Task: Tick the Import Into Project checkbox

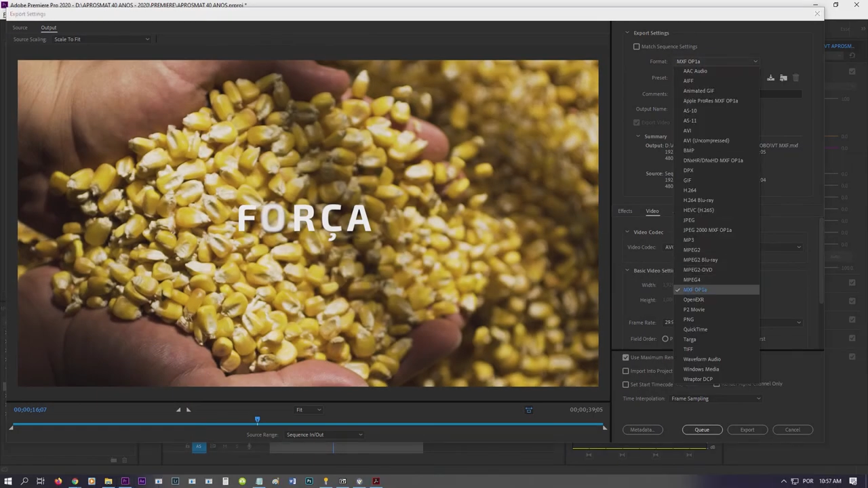Action: tap(626, 371)
